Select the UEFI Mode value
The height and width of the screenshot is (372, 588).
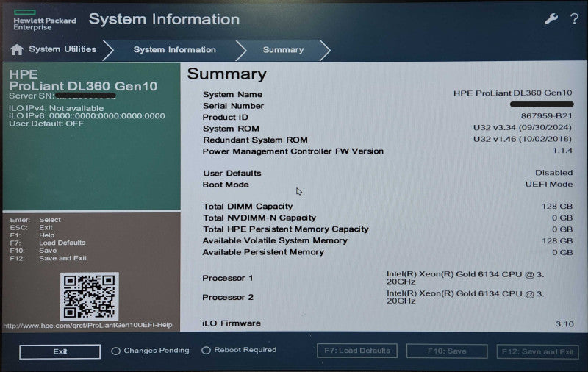[x=549, y=184]
